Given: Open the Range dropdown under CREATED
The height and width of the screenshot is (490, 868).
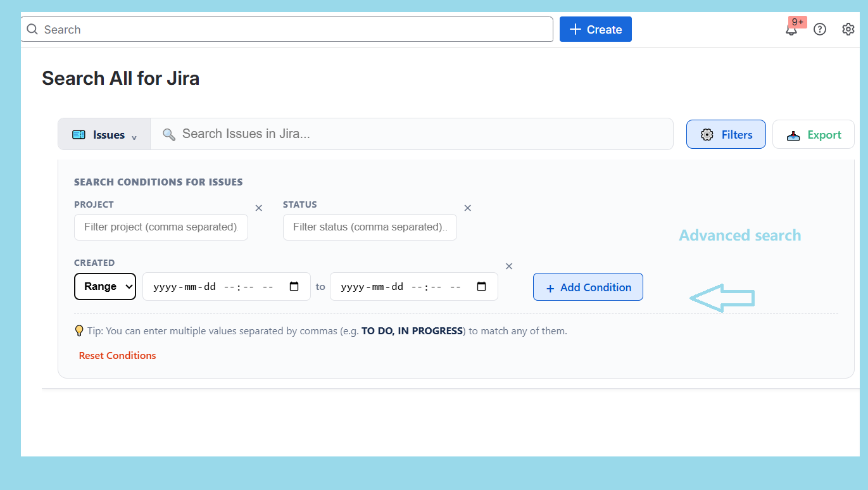Looking at the screenshot, I should [105, 286].
